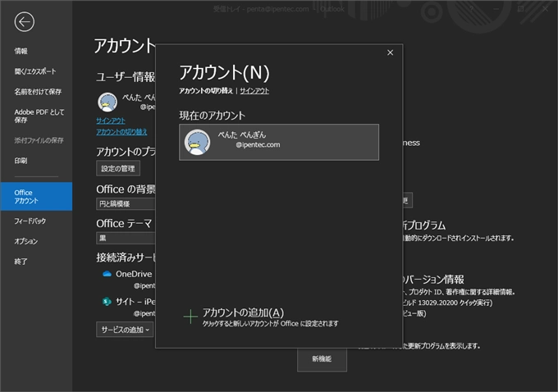Open 開く/エクスポート in the sidebar
The image size is (558, 392).
35,71
